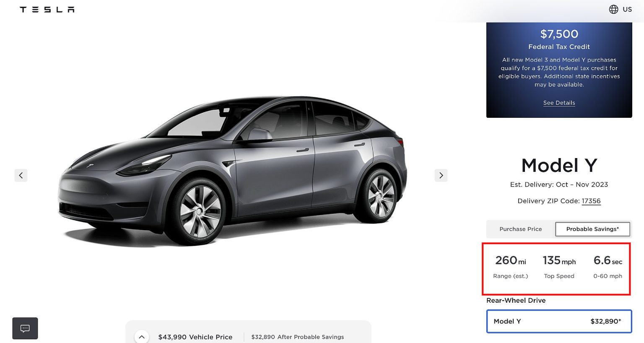The image size is (644, 343).
Task: Click the Rear-Wheel Drive heading
Action: click(516, 300)
